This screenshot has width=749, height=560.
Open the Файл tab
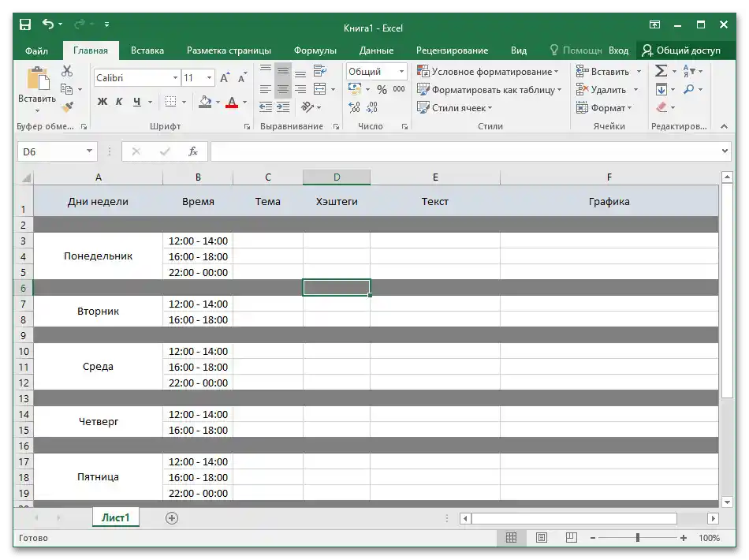point(36,50)
